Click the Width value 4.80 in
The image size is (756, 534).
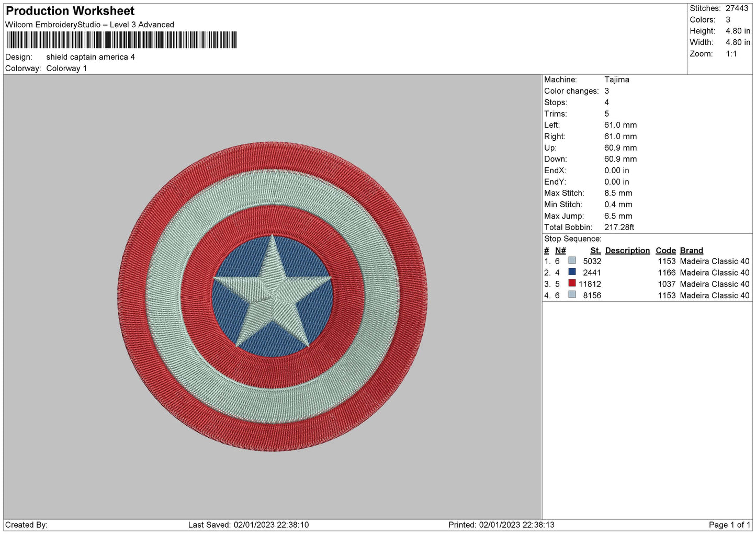tap(738, 42)
